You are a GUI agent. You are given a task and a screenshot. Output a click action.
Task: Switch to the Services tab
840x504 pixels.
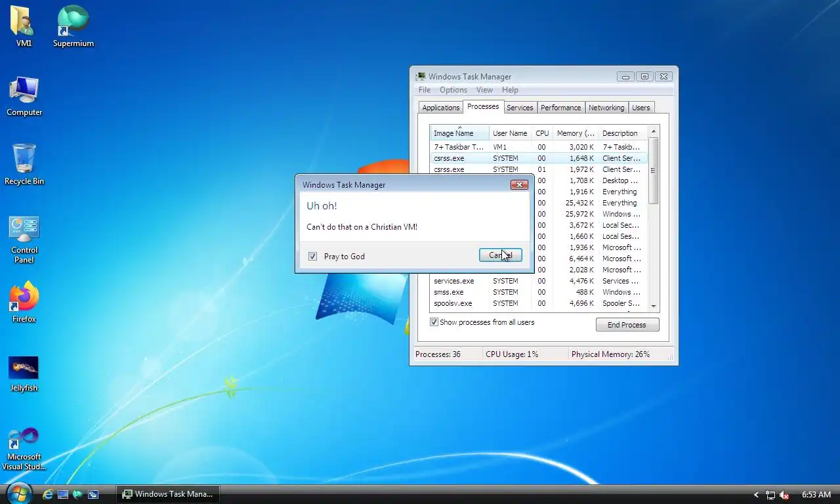click(x=520, y=108)
